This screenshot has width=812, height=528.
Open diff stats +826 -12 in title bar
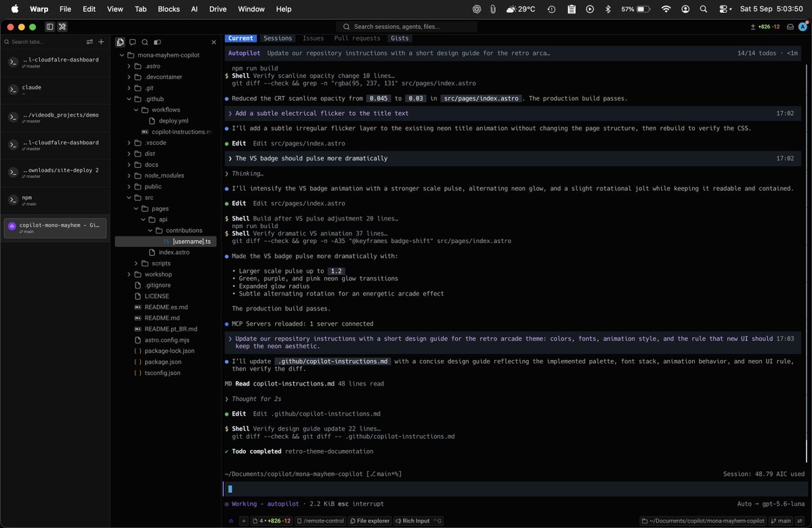[765, 27]
